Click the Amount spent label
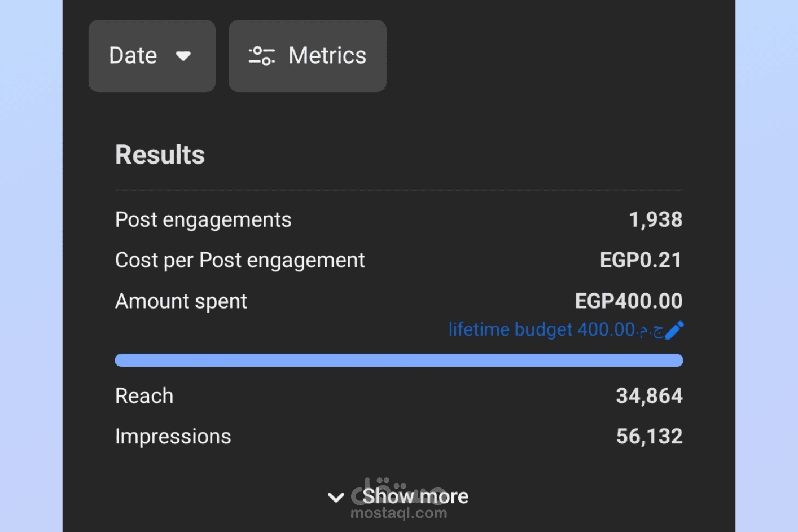The image size is (798, 532). coord(181,301)
